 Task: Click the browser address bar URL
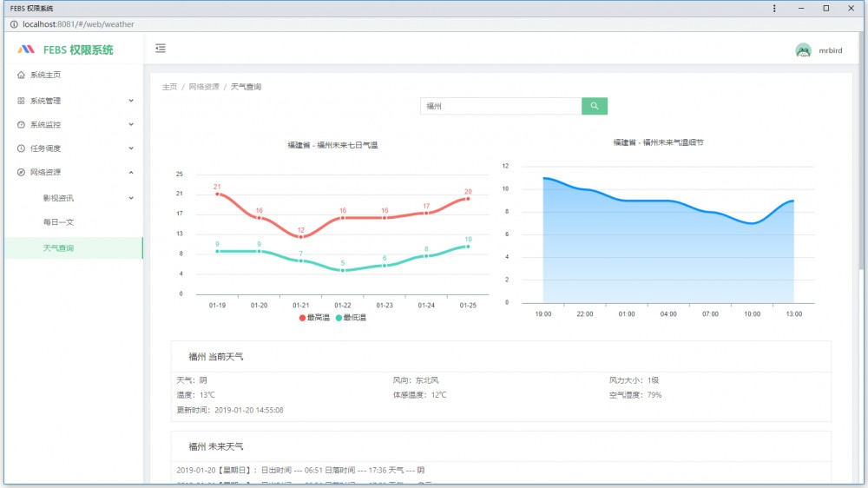[78, 24]
